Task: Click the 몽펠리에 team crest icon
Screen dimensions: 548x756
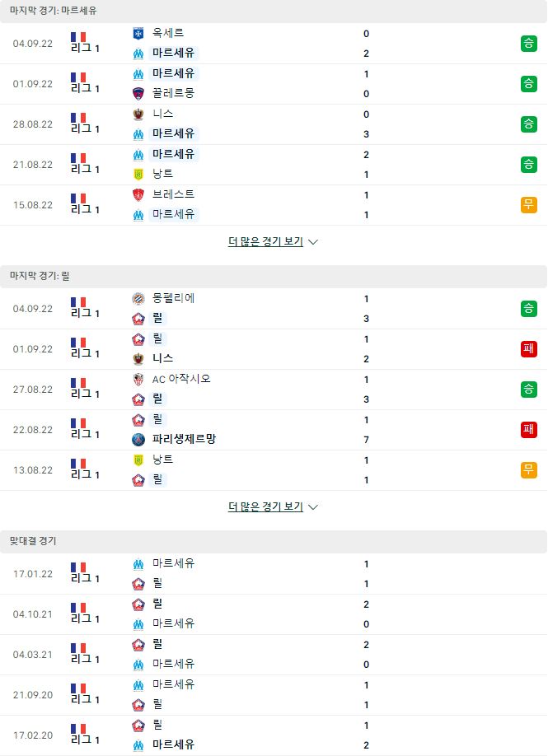Action: click(138, 298)
